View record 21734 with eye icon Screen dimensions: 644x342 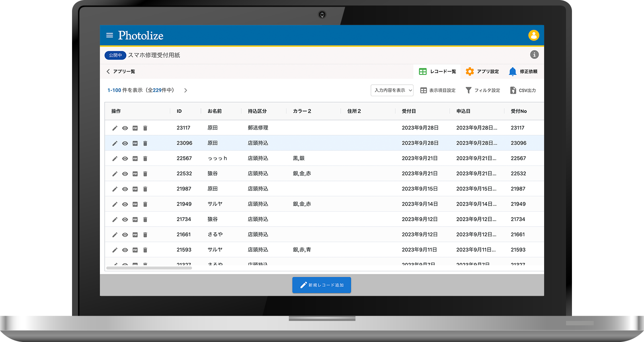[125, 220]
